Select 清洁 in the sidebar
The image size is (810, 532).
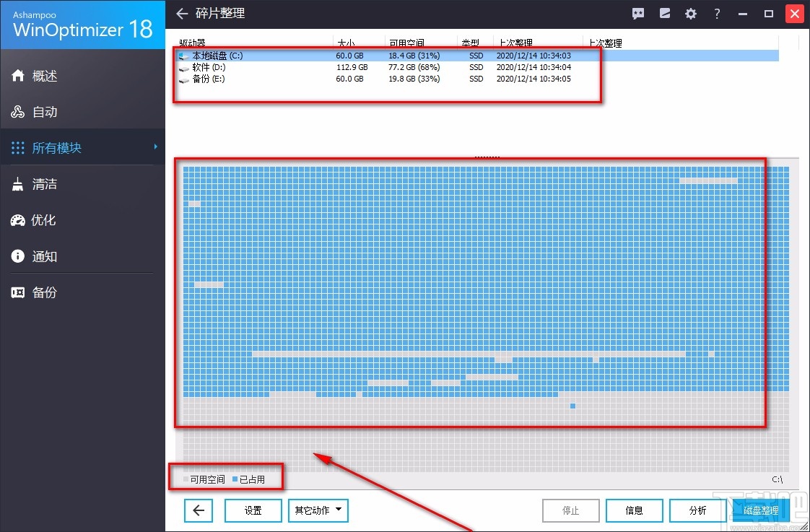coord(82,184)
